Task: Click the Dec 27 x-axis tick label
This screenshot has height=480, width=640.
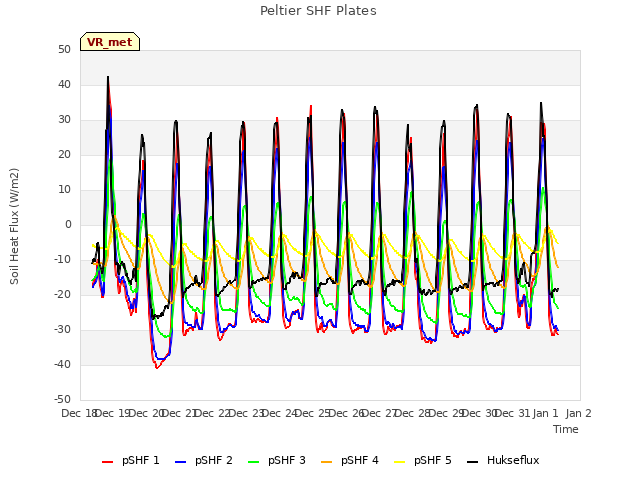Action: click(380, 413)
